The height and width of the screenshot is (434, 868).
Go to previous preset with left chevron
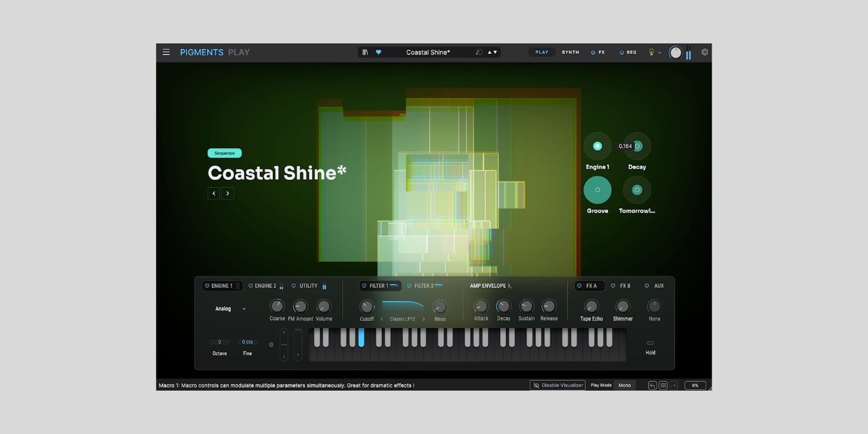[x=214, y=193]
